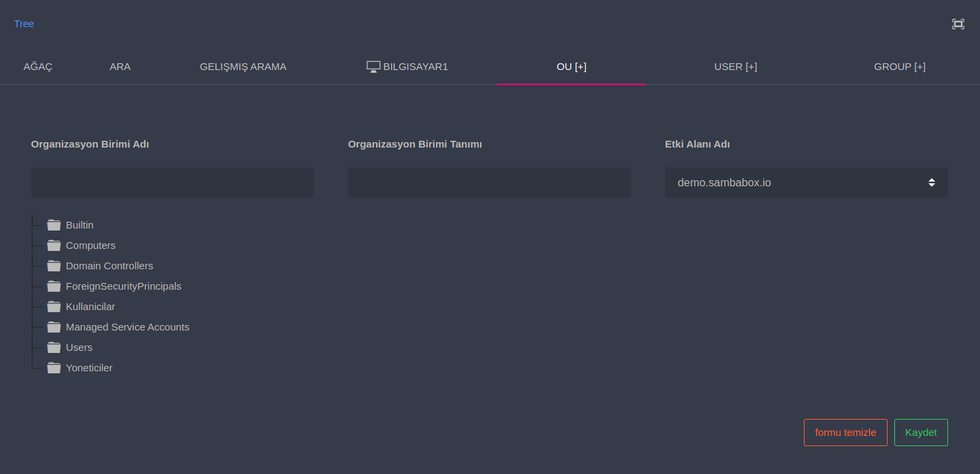The height and width of the screenshot is (474, 980).
Task: Focus the Organizasyon Birimi Tanımı text field
Action: click(x=489, y=183)
